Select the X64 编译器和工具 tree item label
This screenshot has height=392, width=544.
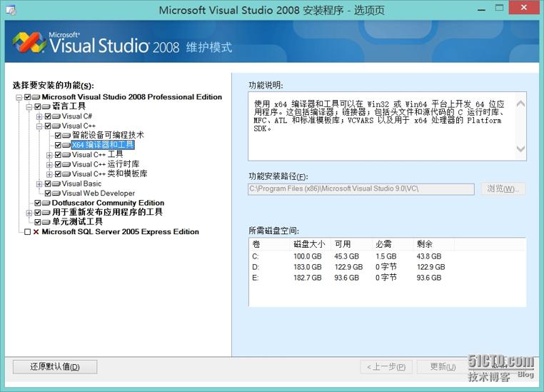[103, 145]
